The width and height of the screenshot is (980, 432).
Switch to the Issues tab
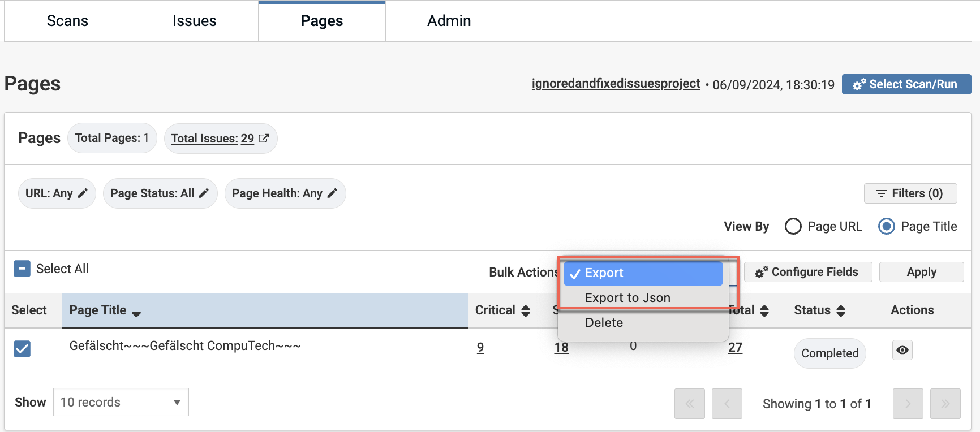click(x=194, y=21)
